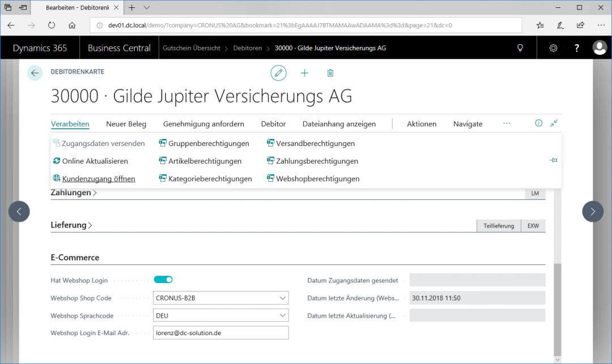Open the tabs you've set aside icon
Screen dimensions: 612x364
[8, 7]
